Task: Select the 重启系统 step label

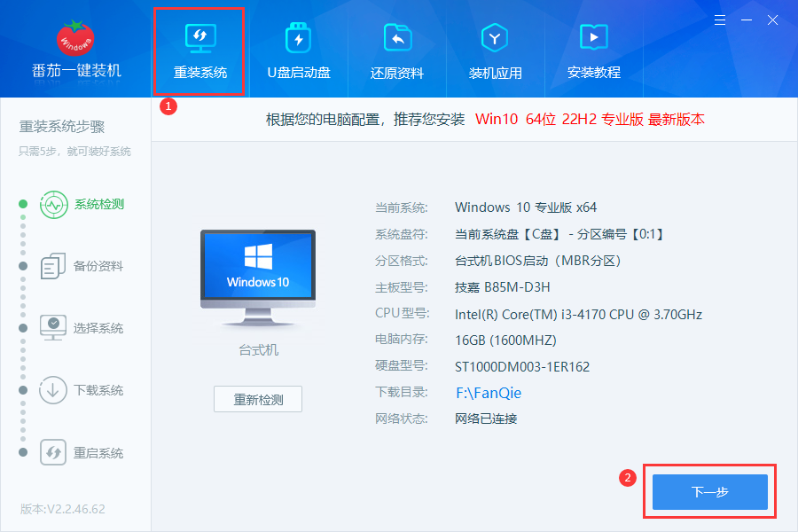Action: (x=98, y=453)
